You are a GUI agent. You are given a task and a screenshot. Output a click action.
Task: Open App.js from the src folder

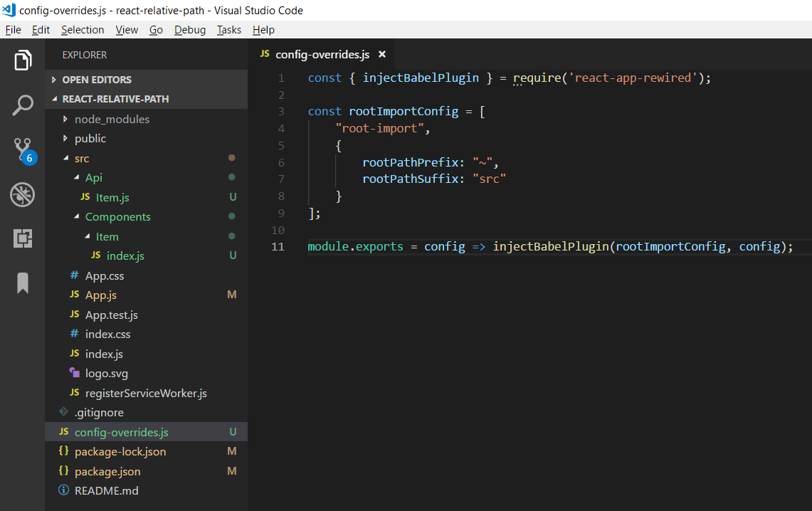click(x=101, y=295)
